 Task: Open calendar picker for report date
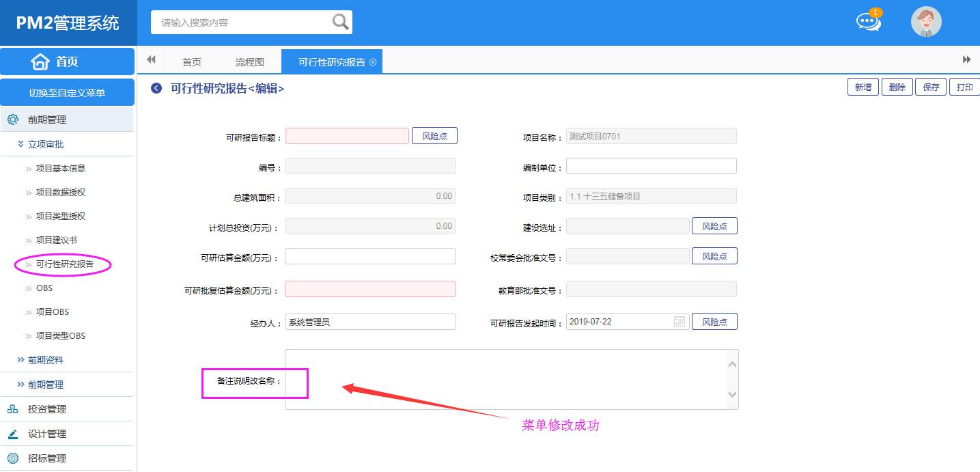coord(680,322)
